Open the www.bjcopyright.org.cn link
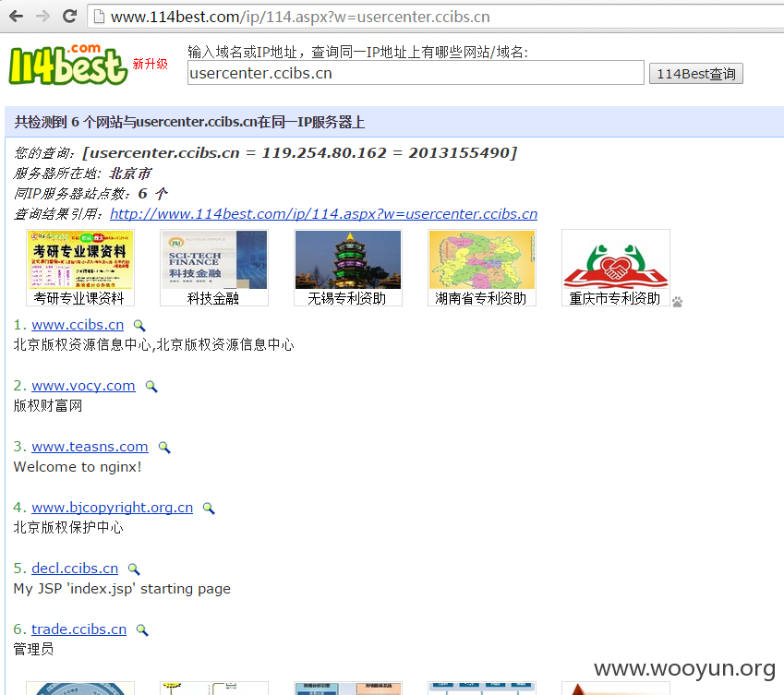 [112, 509]
